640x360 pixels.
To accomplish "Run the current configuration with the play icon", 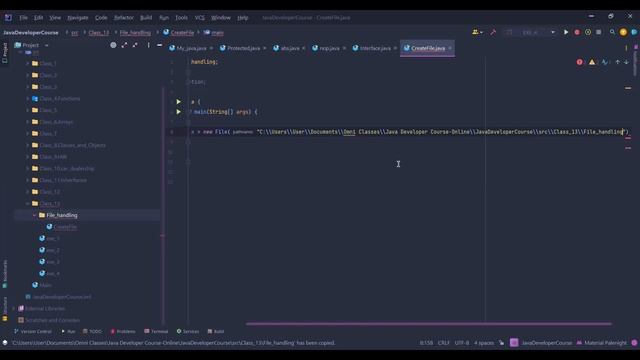I will (x=566, y=32).
